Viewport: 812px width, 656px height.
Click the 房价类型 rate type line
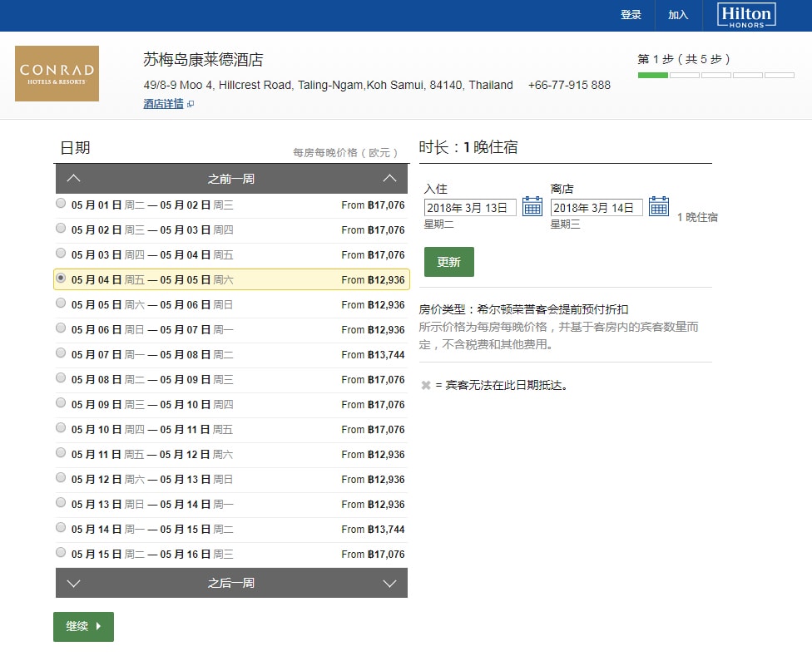(523, 309)
